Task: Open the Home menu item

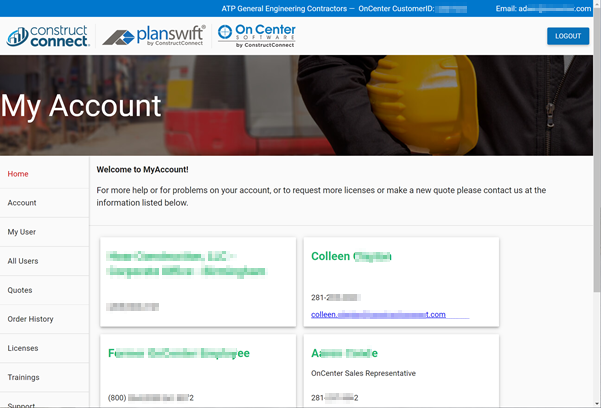Action: (x=18, y=174)
